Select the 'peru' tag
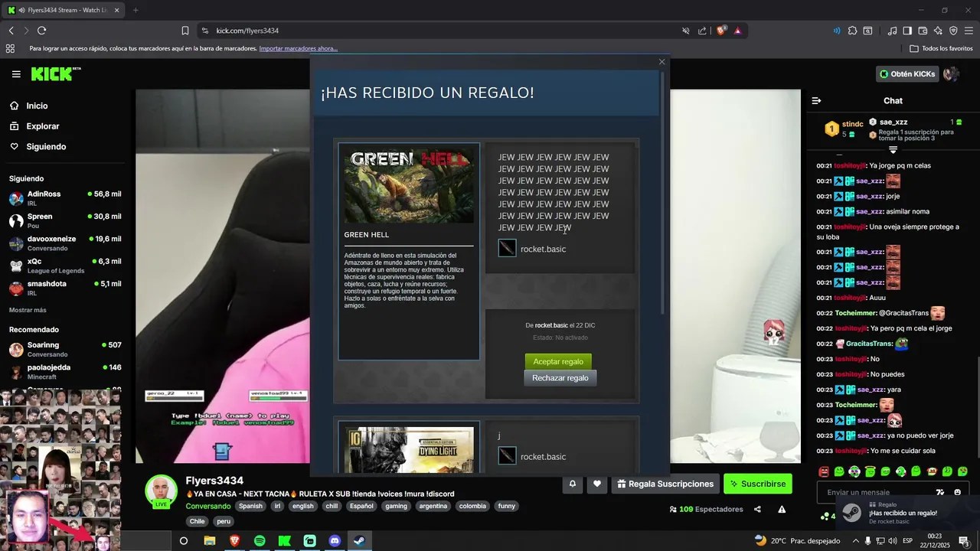Image resolution: width=980 pixels, height=551 pixels. 224,521
